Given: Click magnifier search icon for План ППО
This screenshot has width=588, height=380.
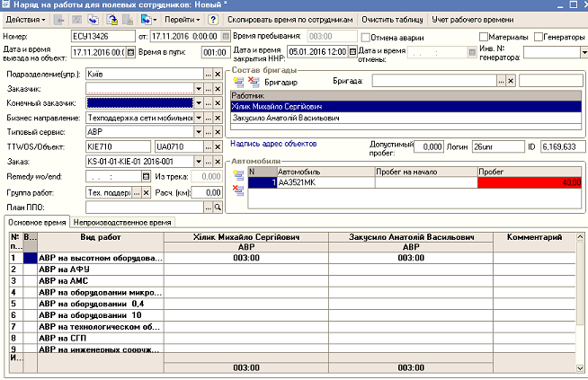Looking at the screenshot, I should pos(217,207).
